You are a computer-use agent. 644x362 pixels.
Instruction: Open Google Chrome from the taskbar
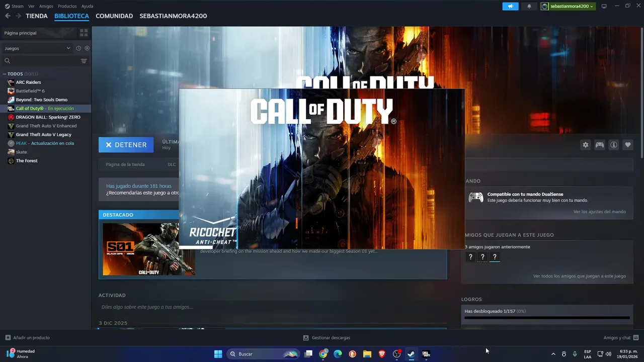click(323, 354)
